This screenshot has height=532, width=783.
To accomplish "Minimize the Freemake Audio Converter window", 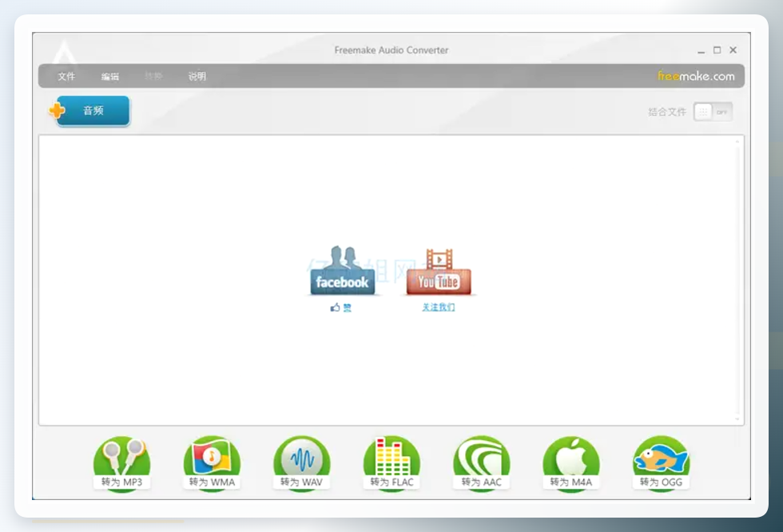I will (702, 50).
